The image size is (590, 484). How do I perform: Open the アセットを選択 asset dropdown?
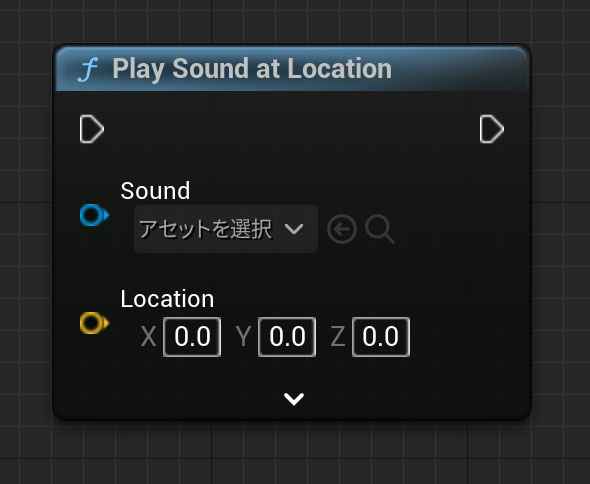(225, 229)
